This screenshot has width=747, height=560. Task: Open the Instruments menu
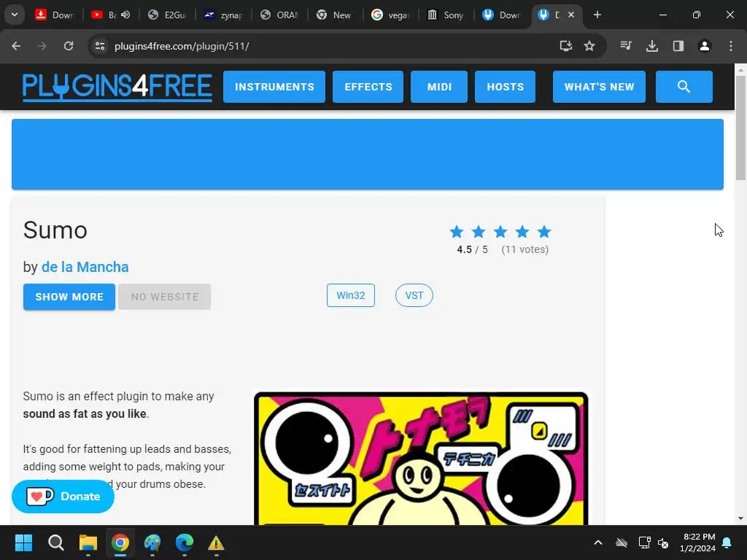(274, 87)
